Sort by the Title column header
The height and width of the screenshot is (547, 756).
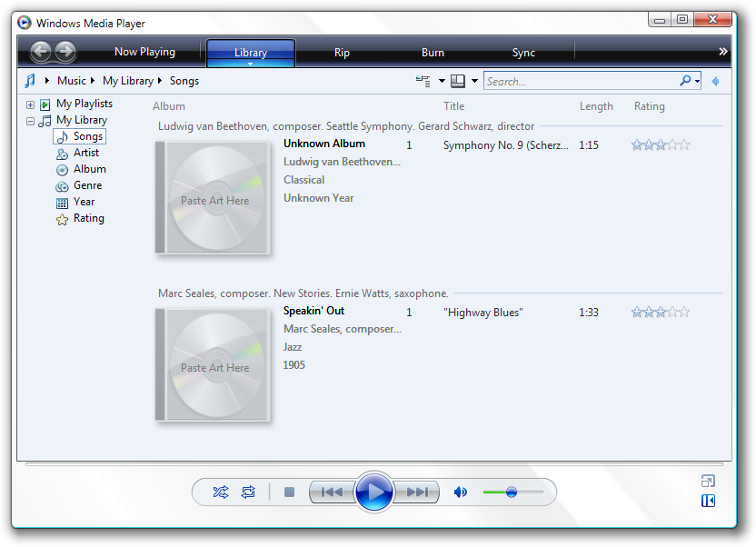coord(453,106)
